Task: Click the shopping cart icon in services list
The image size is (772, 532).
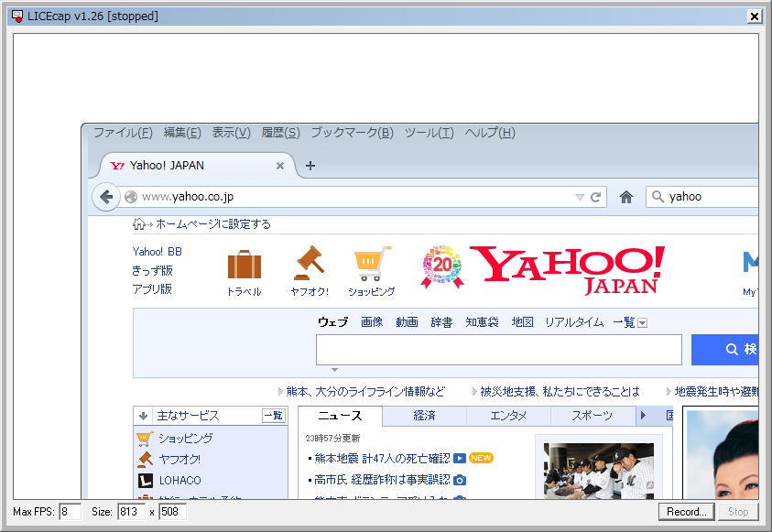Action: pyautogui.click(x=145, y=438)
